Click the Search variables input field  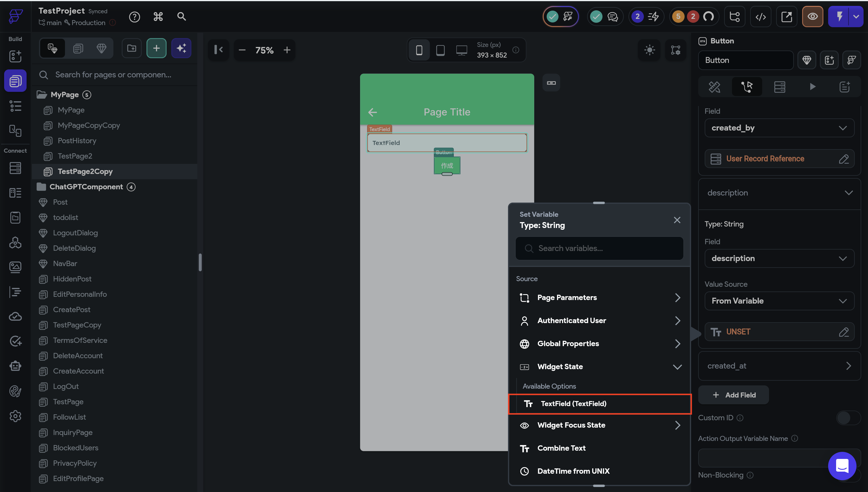coord(600,248)
